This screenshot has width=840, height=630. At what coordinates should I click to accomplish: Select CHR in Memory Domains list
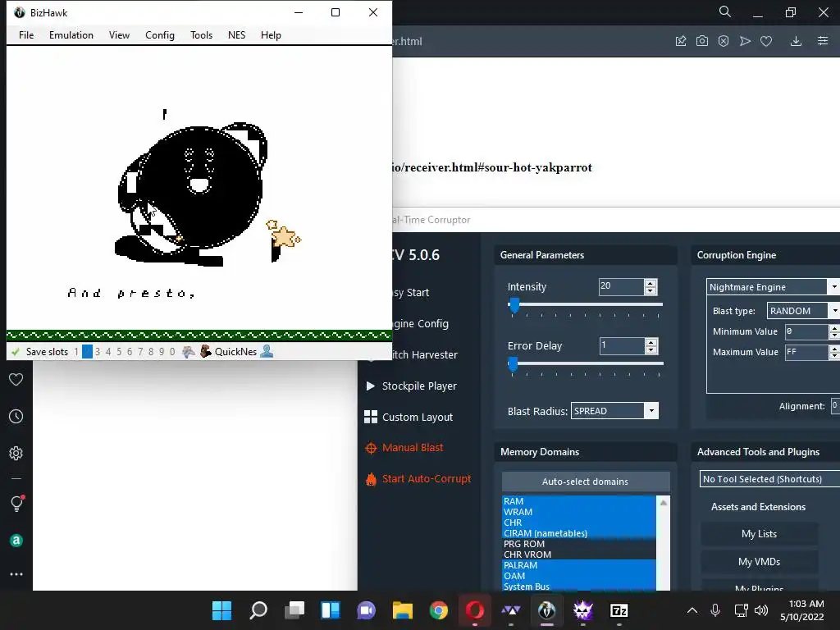click(x=578, y=523)
